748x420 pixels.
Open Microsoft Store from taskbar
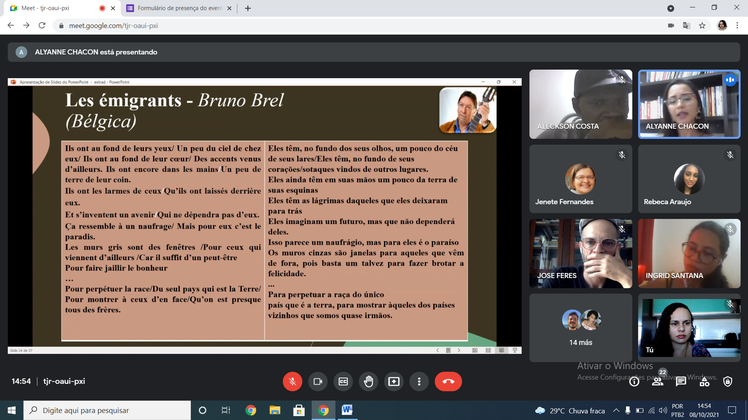click(x=299, y=410)
